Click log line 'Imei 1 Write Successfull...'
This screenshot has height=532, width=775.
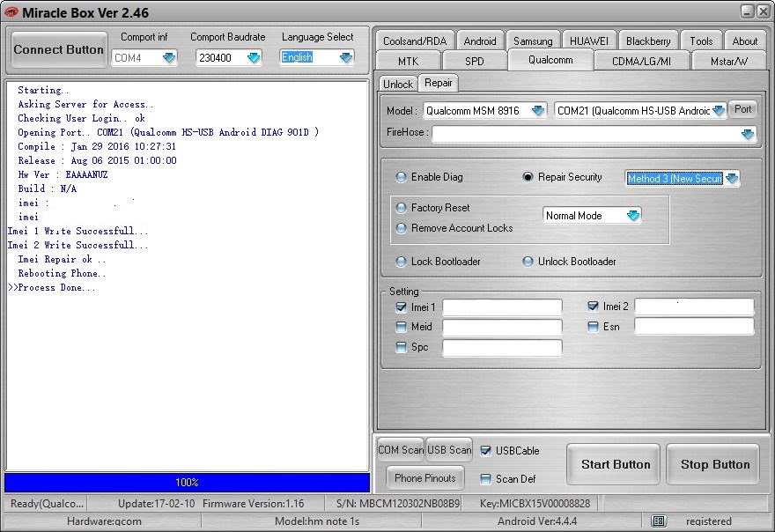tap(77, 231)
